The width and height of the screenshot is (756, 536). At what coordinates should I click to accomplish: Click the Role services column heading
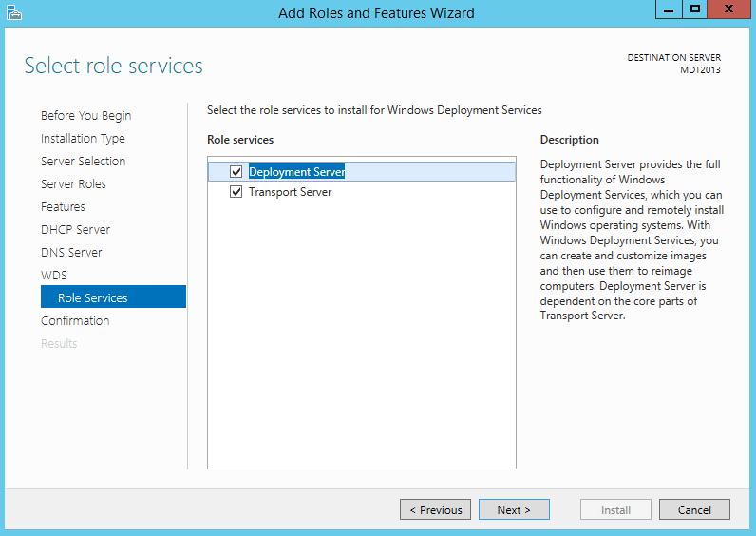[x=240, y=140]
